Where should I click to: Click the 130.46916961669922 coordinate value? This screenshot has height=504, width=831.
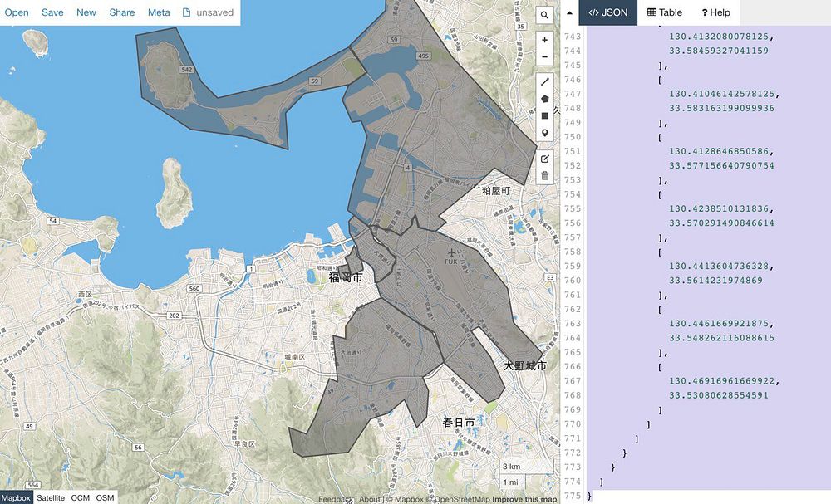721,381
